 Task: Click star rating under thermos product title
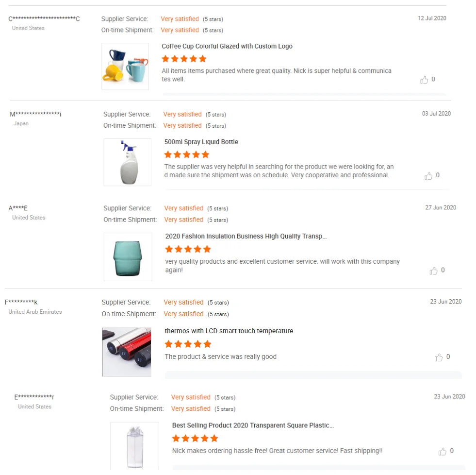(188, 344)
